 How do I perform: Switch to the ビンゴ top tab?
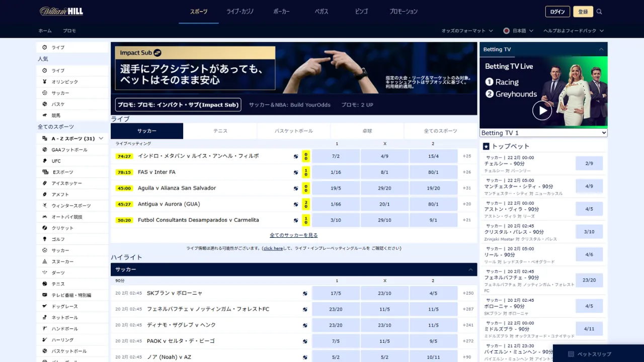click(361, 12)
